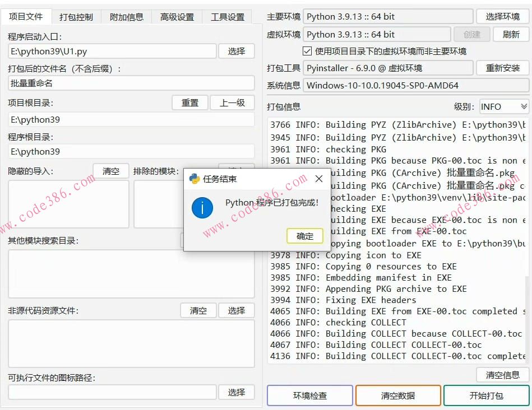The height and width of the screenshot is (410, 532).
Task: Click the 可执行文件的图标路径 input field
Action: (x=112, y=393)
